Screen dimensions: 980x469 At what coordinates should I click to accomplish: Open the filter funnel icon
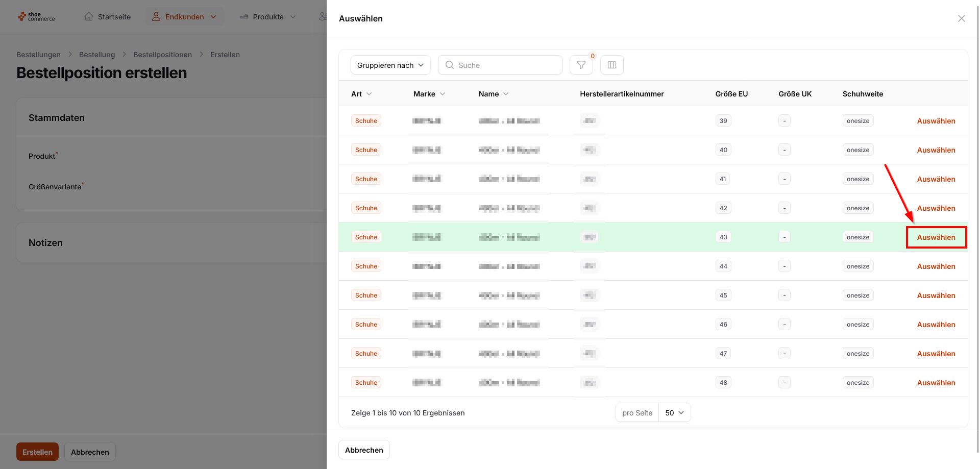[x=581, y=65]
